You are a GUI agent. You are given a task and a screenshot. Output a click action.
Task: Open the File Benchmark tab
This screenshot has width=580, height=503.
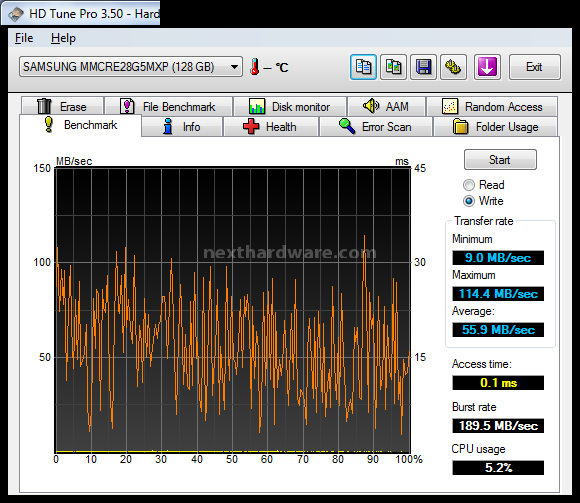(169, 107)
